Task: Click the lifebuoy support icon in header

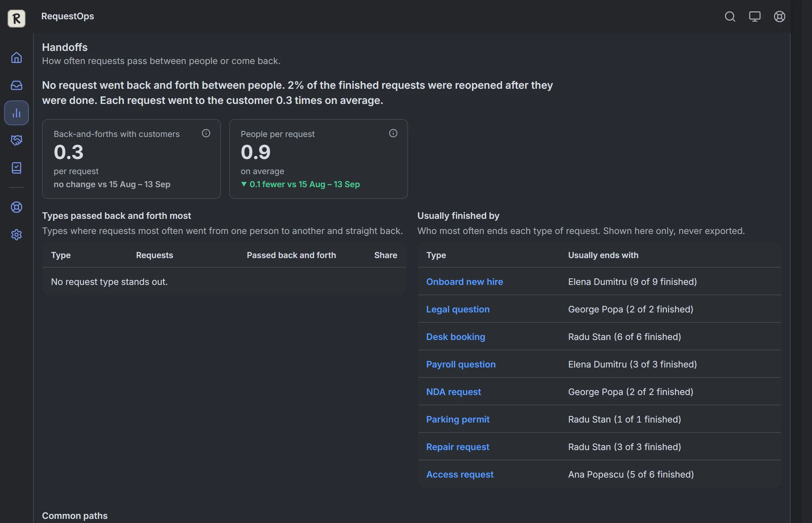Action: tap(779, 17)
